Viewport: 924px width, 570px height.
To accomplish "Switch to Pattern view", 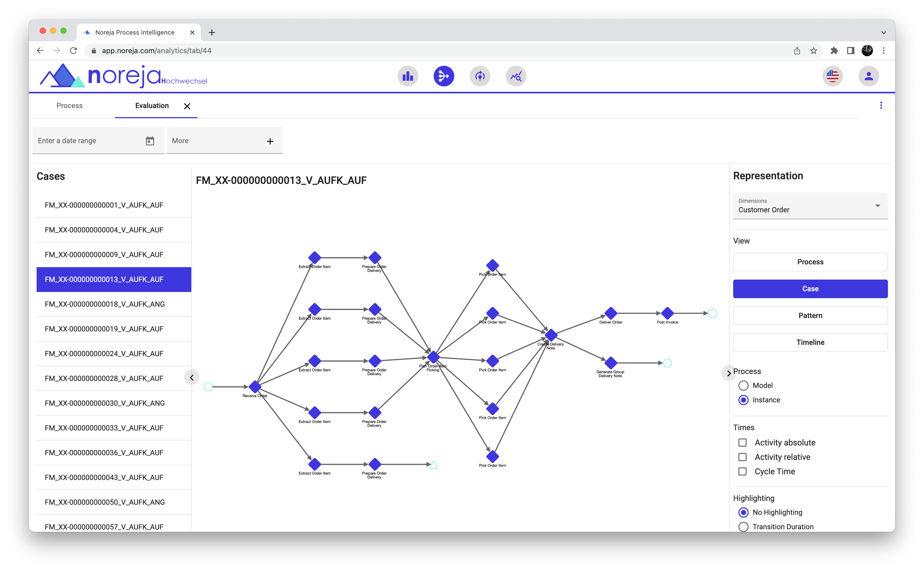I will tap(810, 315).
